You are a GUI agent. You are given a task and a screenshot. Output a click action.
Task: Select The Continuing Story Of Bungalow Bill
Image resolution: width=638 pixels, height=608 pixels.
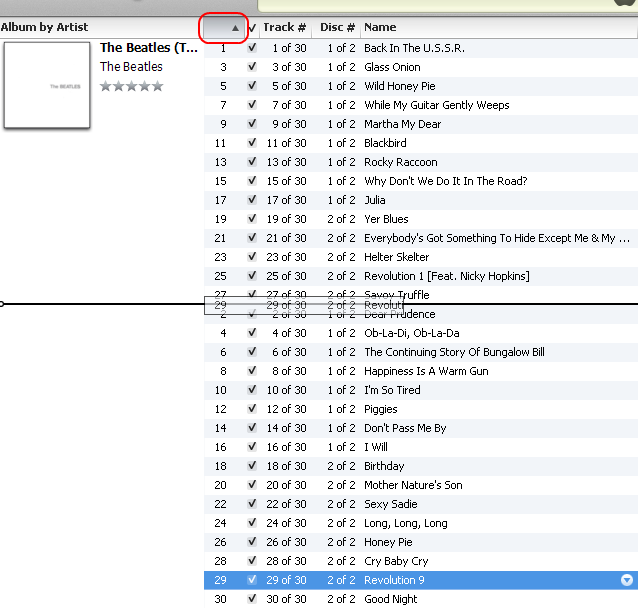click(454, 352)
